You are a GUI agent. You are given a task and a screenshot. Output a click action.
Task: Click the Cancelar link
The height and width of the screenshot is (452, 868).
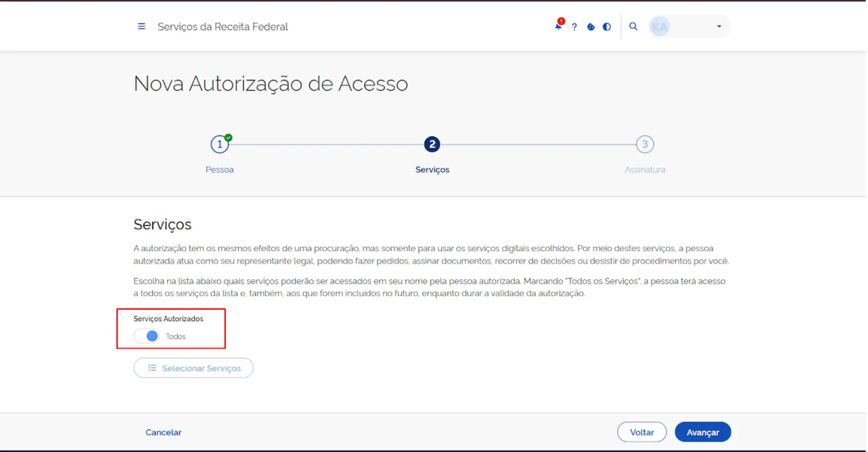(x=163, y=433)
